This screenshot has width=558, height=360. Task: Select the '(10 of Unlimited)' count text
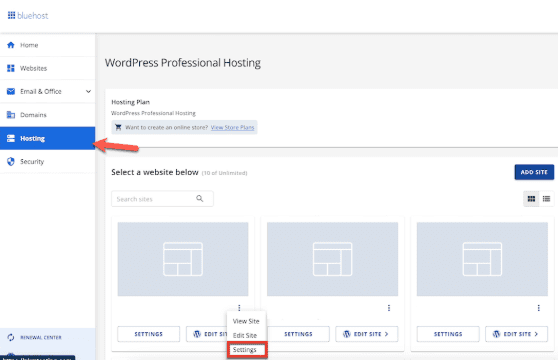click(225, 173)
